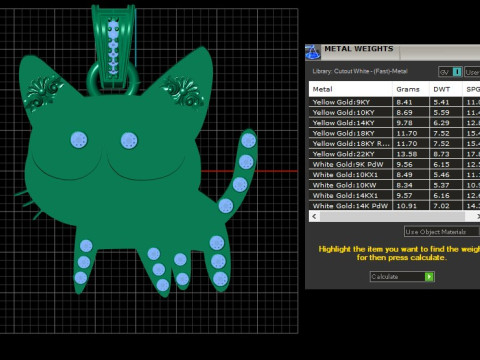Click the User library toggle
The width and height of the screenshot is (480, 360).
pyautogui.click(x=472, y=72)
